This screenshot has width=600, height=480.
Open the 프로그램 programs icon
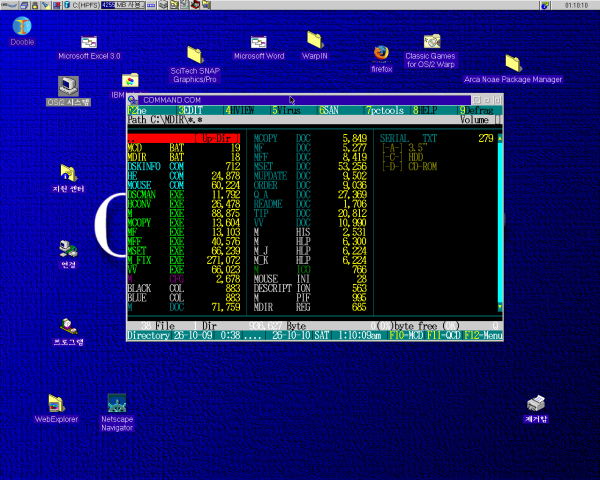pyautogui.click(x=68, y=326)
